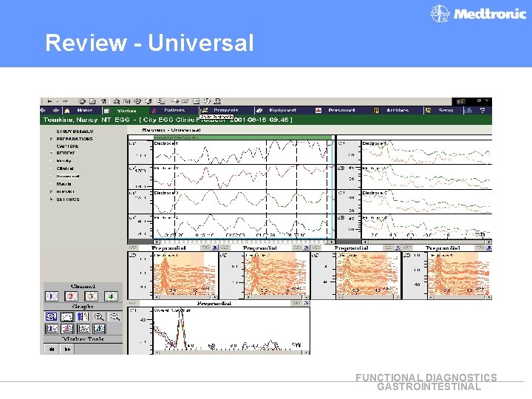The height and width of the screenshot is (399, 532).
Task: Open the Personnel navigation tab
Action: pyautogui.click(x=341, y=110)
